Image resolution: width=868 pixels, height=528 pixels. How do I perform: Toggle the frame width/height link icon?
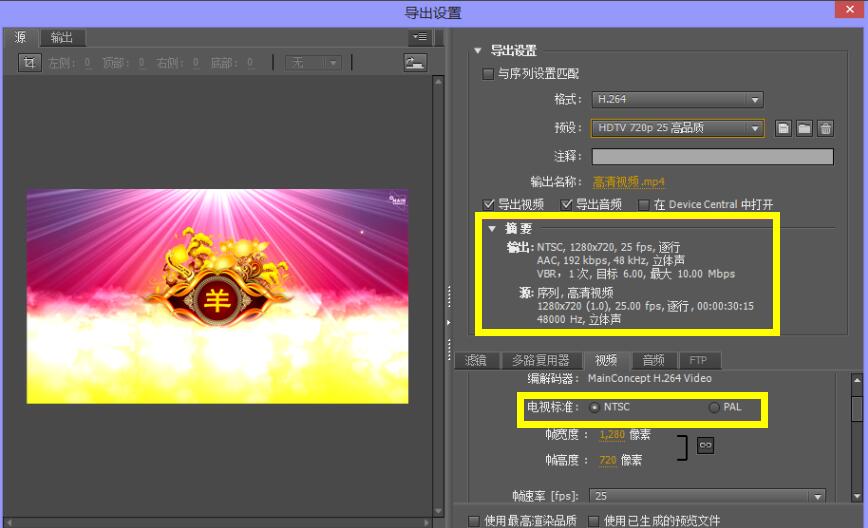(x=705, y=446)
